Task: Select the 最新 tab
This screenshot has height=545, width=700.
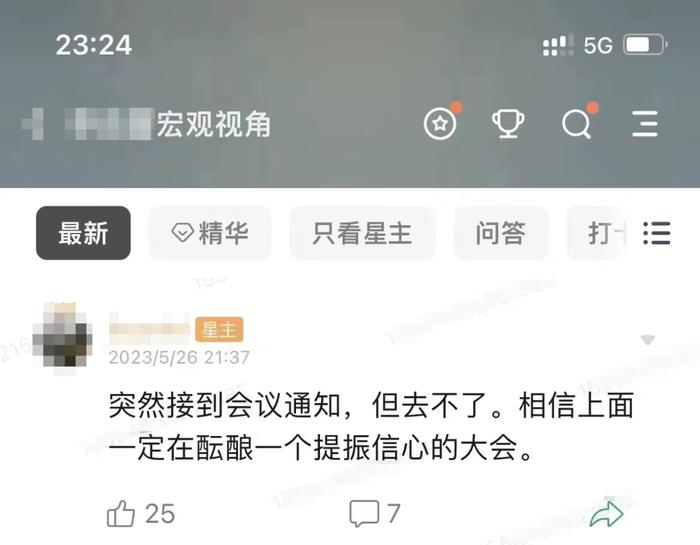Action: pyautogui.click(x=83, y=233)
